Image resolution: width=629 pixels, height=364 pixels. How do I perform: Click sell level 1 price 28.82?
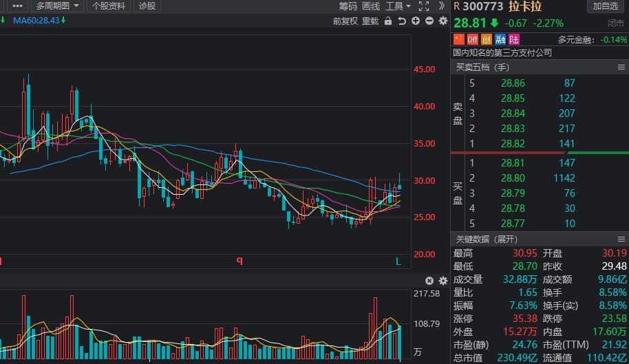[x=513, y=144]
